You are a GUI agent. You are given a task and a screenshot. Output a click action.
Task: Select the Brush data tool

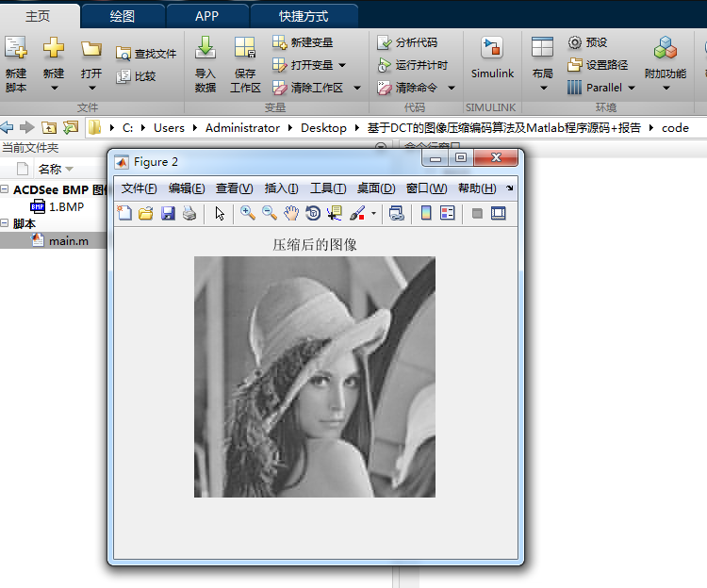point(357,213)
